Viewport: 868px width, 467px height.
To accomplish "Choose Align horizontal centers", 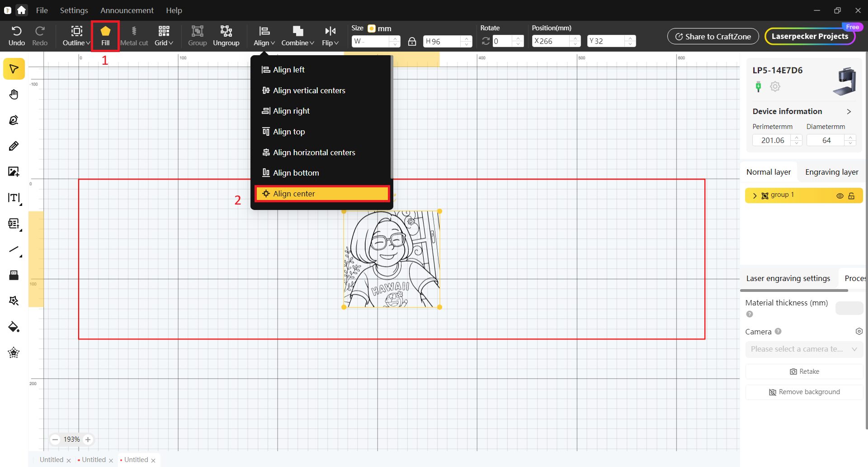I will tap(321, 152).
